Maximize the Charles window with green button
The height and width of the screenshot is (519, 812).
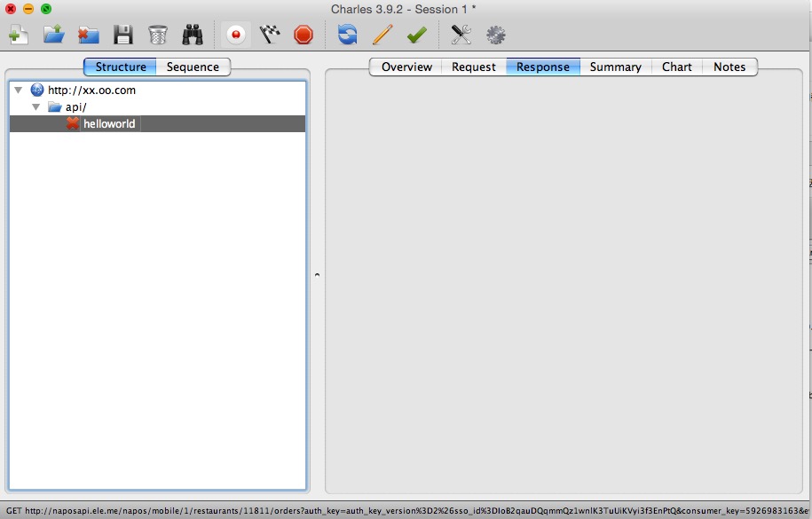(46, 9)
